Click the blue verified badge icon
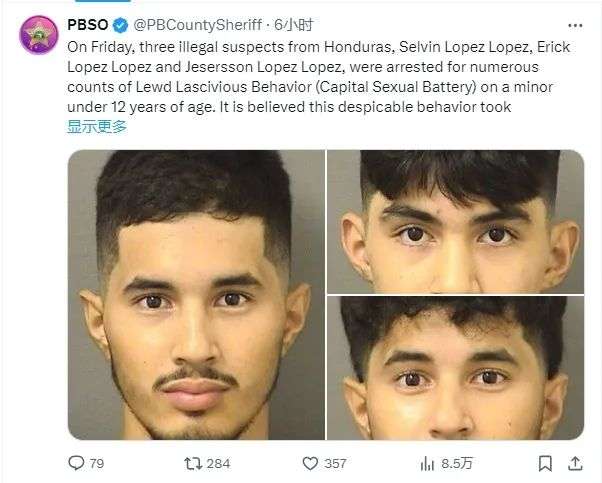The width and height of the screenshot is (602, 483). click(x=121, y=25)
